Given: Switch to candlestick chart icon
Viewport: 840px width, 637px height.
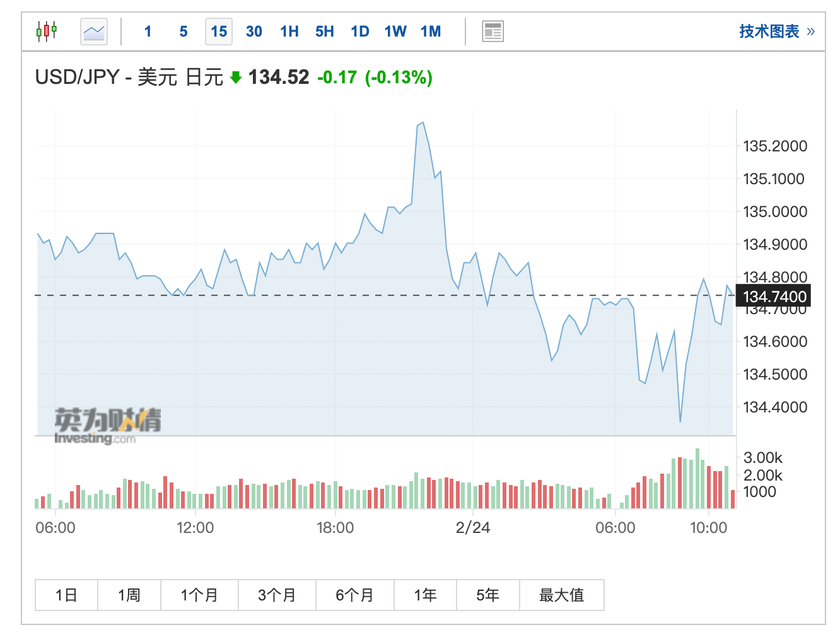Looking at the screenshot, I should [47, 31].
